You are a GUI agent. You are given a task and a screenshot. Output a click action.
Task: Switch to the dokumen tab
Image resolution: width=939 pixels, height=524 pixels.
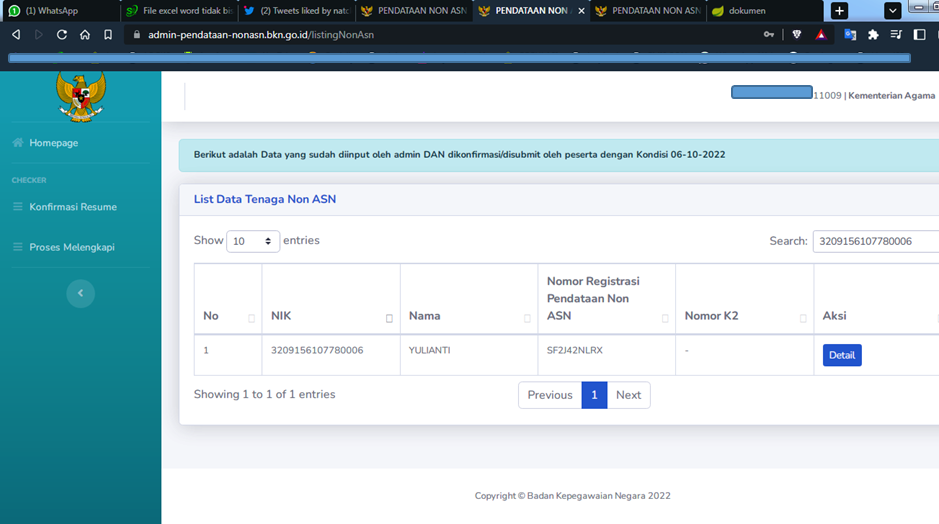pos(765,11)
